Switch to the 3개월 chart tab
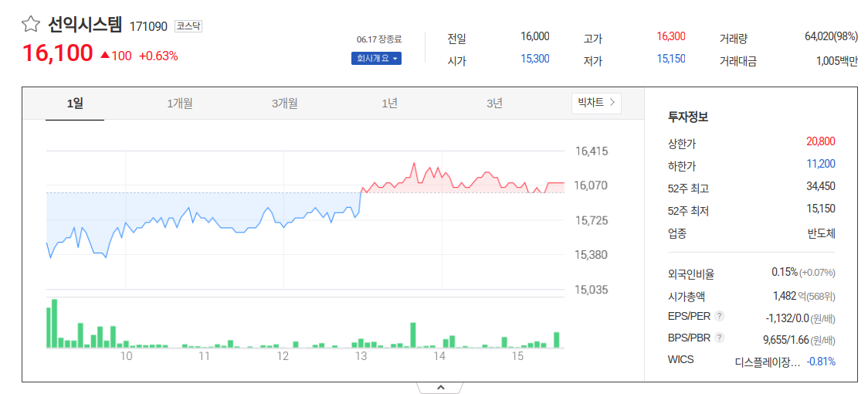 tap(284, 103)
